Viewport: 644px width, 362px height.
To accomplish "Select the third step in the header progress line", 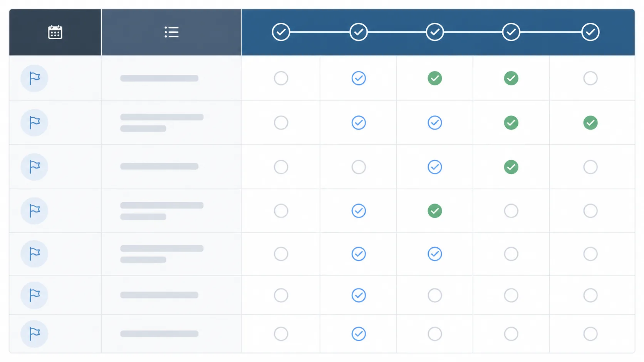I will (434, 32).
